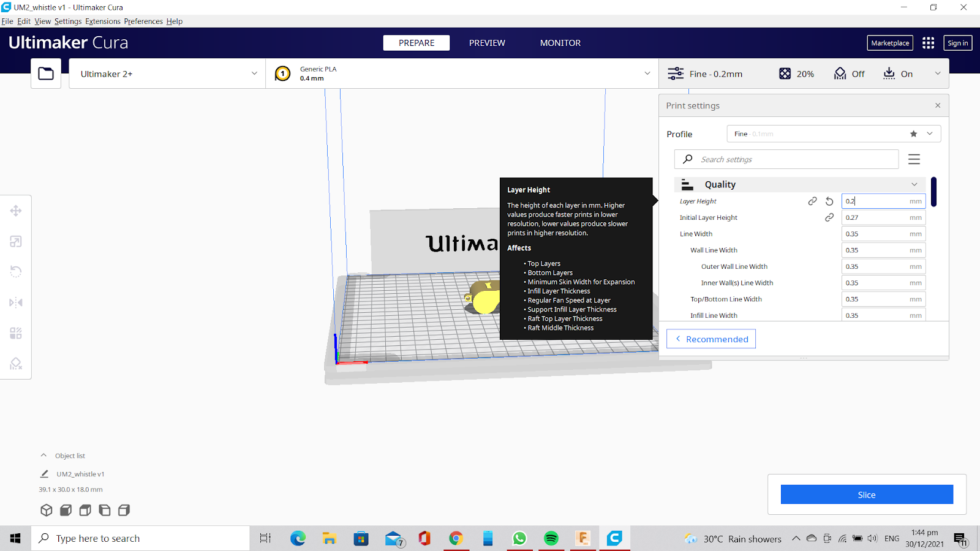The width and height of the screenshot is (980, 551).
Task: Open the Profile dropdown showing Fine
Action: pyautogui.click(x=833, y=133)
